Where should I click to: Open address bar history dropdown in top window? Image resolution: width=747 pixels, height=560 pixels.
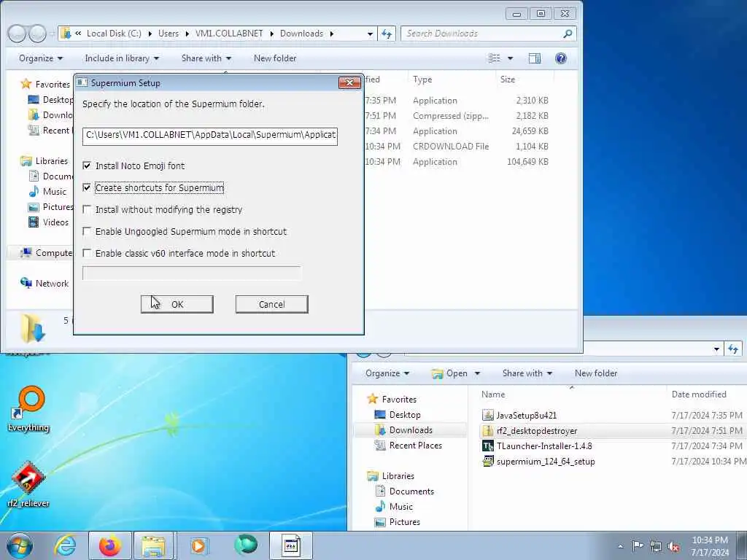(370, 34)
